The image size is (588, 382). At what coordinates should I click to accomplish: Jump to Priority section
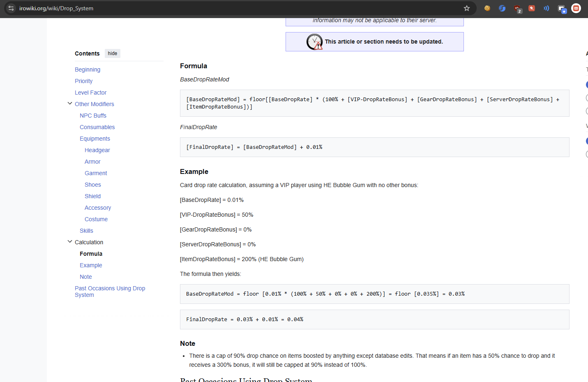[x=83, y=81]
